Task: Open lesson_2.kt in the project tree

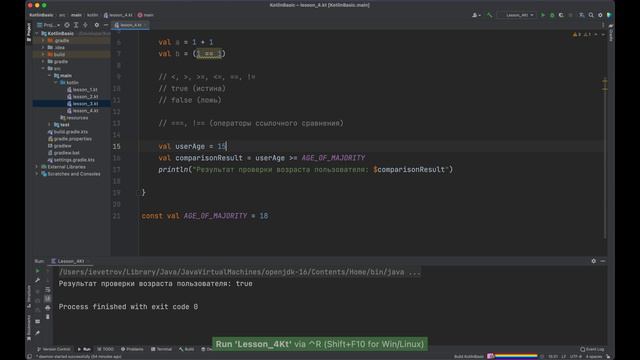Action: pos(82,96)
